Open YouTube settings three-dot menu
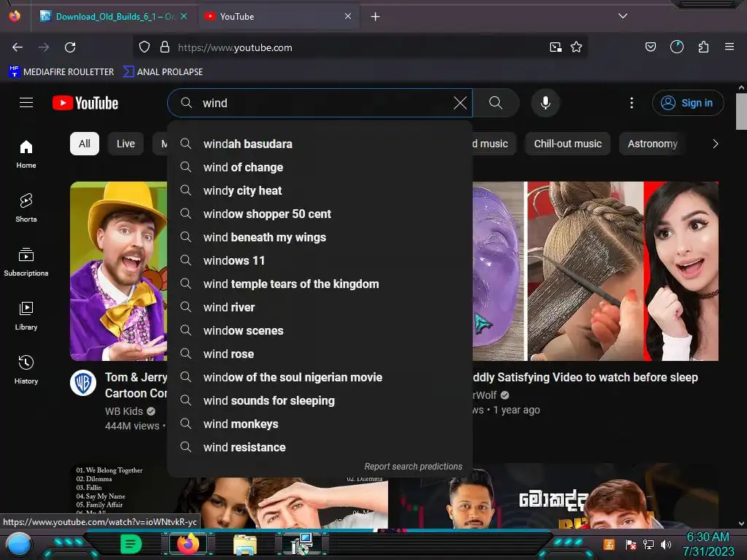Image resolution: width=747 pixels, height=560 pixels. [632, 103]
